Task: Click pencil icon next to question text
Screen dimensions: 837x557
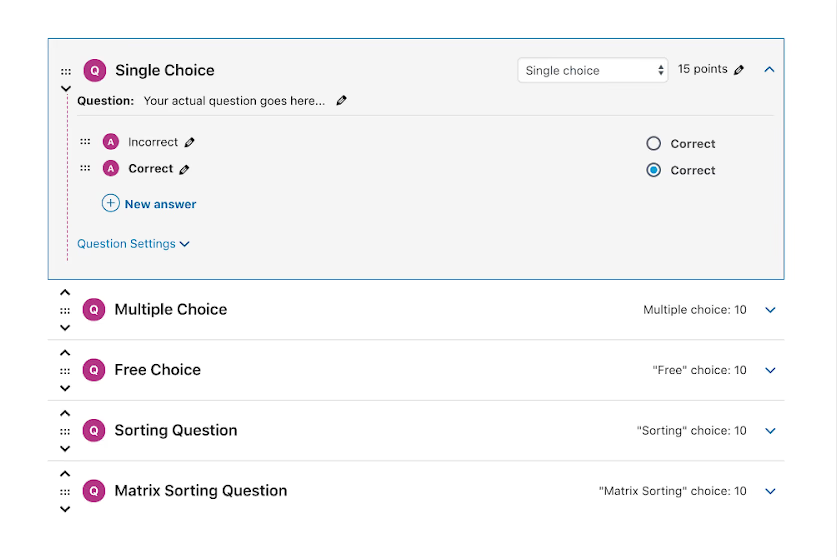Action: click(x=342, y=100)
